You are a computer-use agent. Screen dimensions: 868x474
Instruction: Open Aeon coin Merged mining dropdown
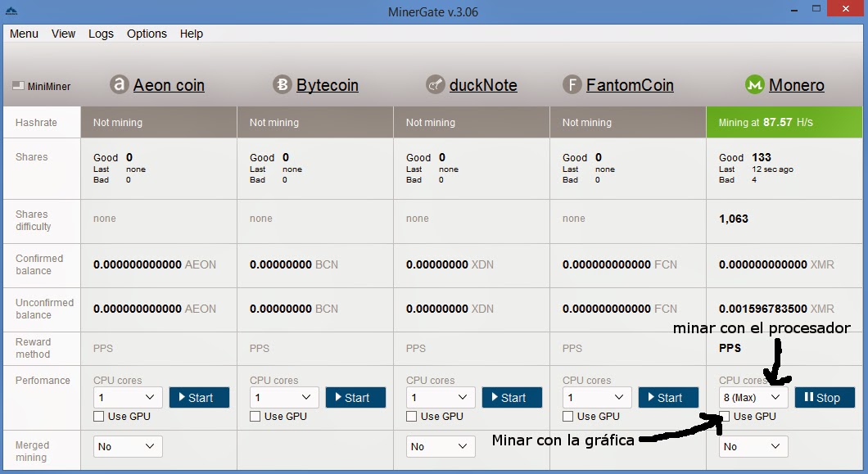pyautogui.click(x=128, y=446)
